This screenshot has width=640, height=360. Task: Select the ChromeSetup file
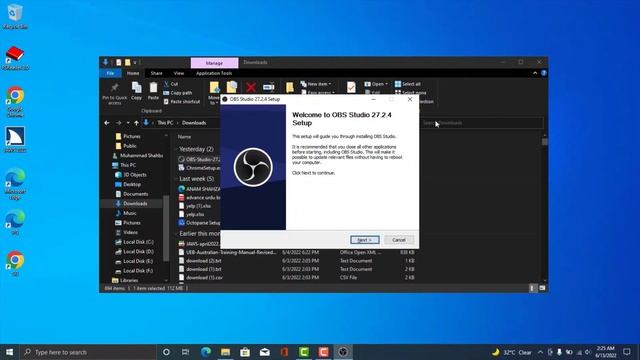point(200,168)
